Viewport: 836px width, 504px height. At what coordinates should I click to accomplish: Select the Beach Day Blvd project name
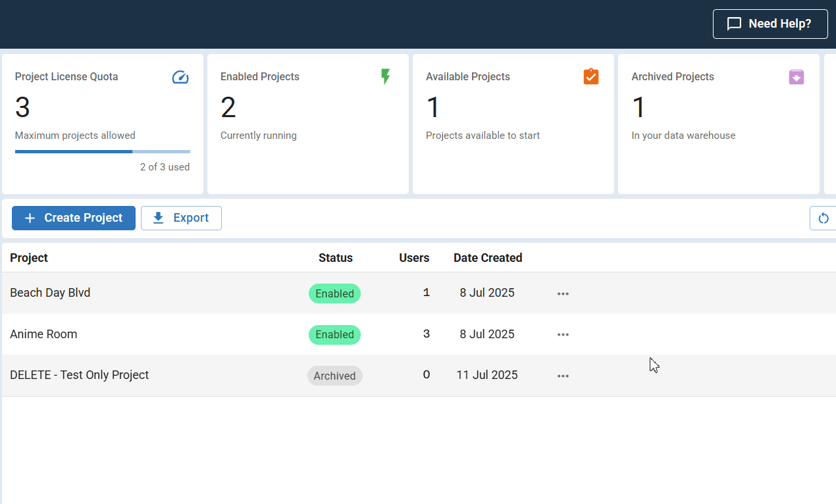point(50,293)
